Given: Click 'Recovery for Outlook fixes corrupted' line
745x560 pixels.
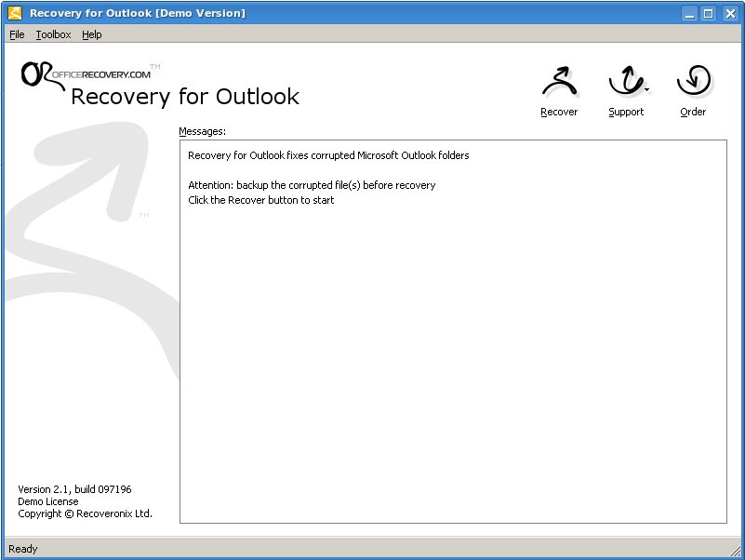Looking at the screenshot, I should [x=328, y=155].
